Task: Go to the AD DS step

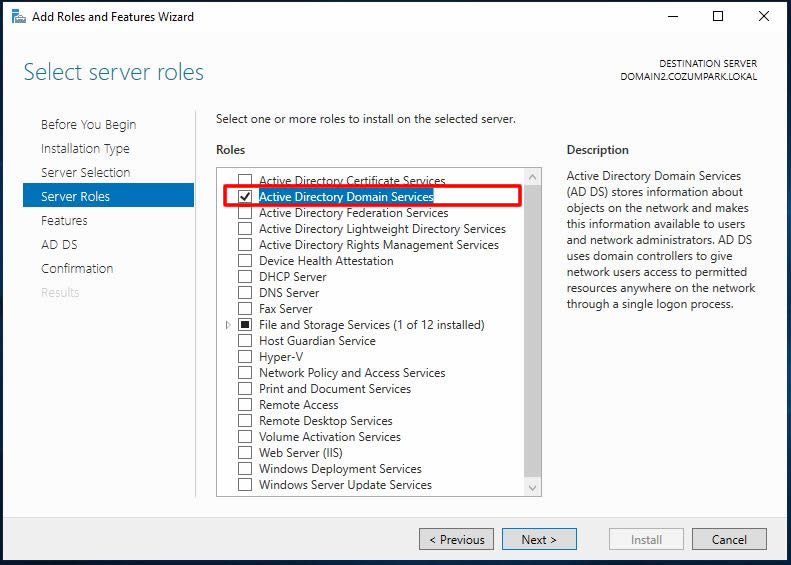Action: [x=59, y=245]
